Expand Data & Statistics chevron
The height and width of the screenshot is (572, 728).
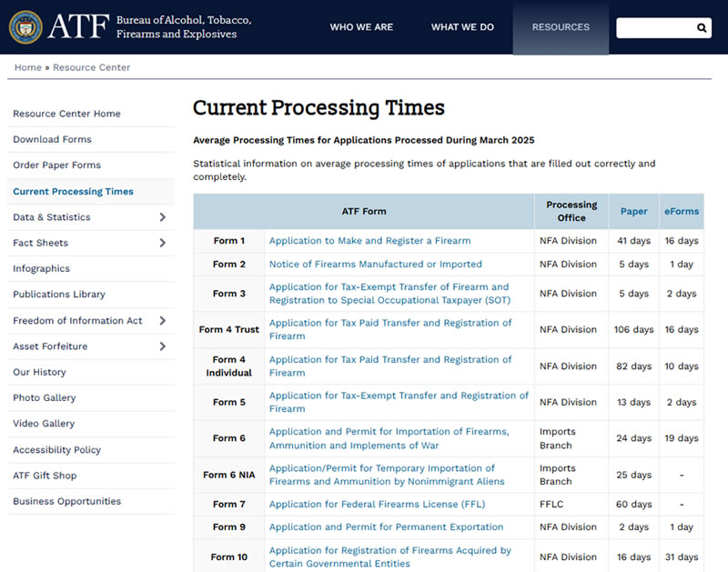coord(163,217)
